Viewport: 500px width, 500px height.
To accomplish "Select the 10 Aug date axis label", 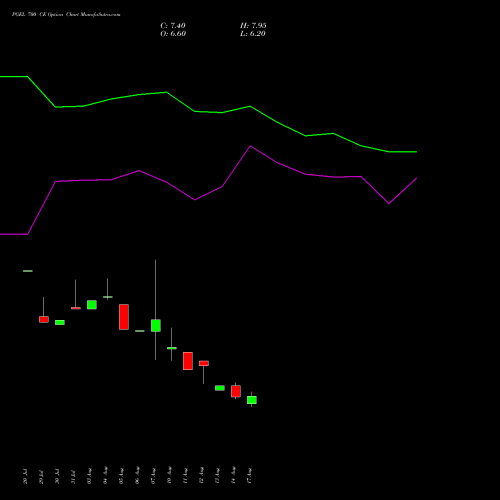I will coord(169,476).
